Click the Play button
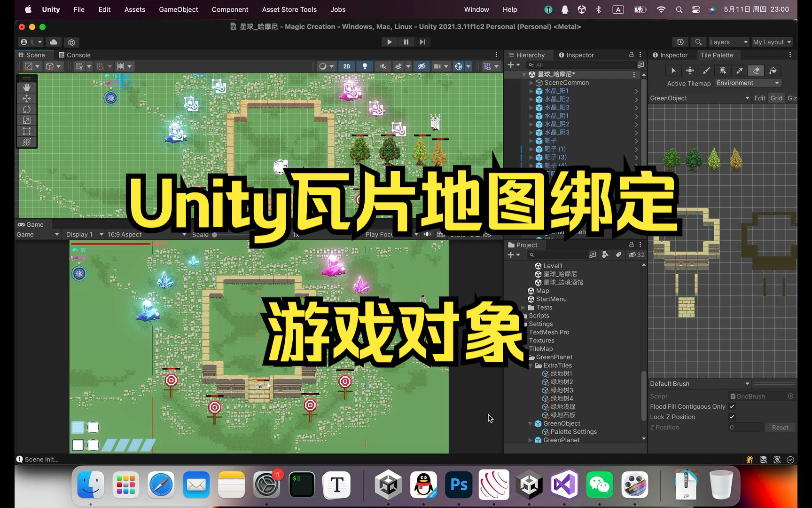The image size is (812, 508). [x=389, y=42]
